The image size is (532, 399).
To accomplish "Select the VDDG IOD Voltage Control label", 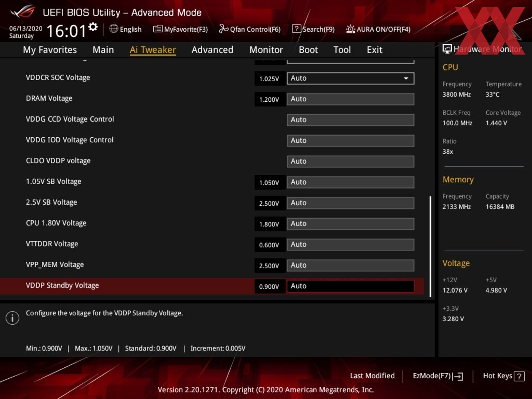I will pyautogui.click(x=70, y=140).
